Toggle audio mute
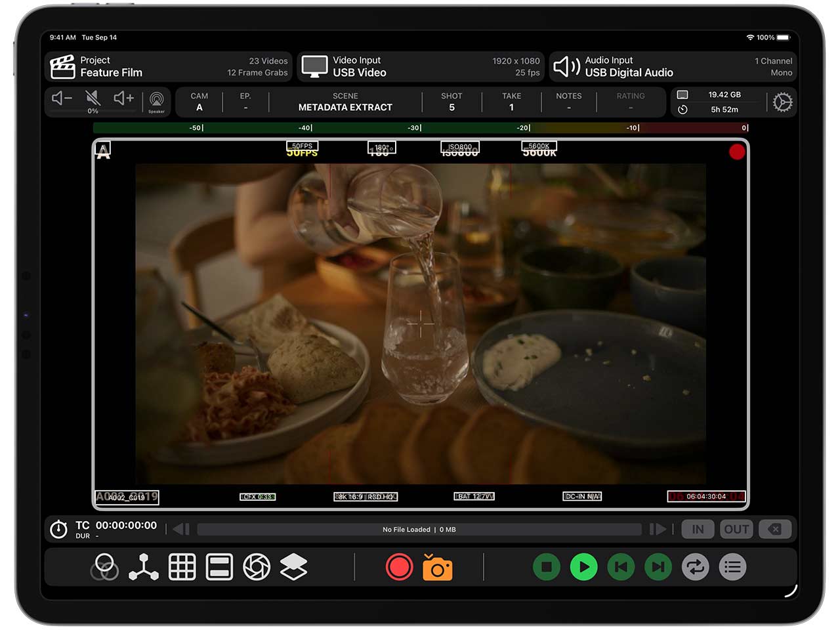This screenshot has width=840, height=630. coord(93,99)
